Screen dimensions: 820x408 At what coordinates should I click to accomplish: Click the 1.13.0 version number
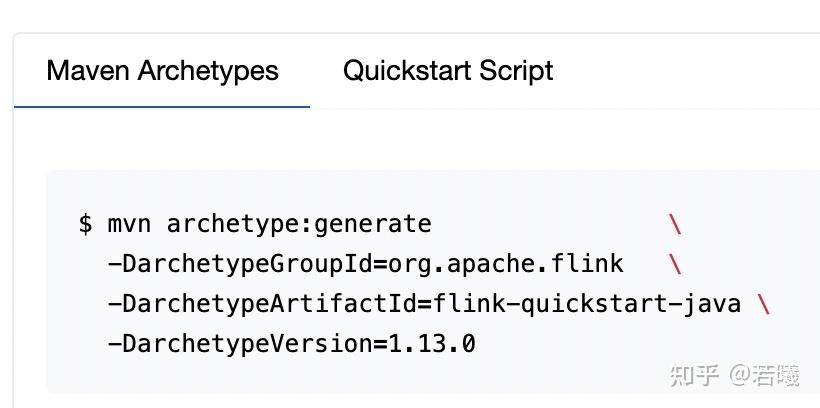[x=432, y=345]
